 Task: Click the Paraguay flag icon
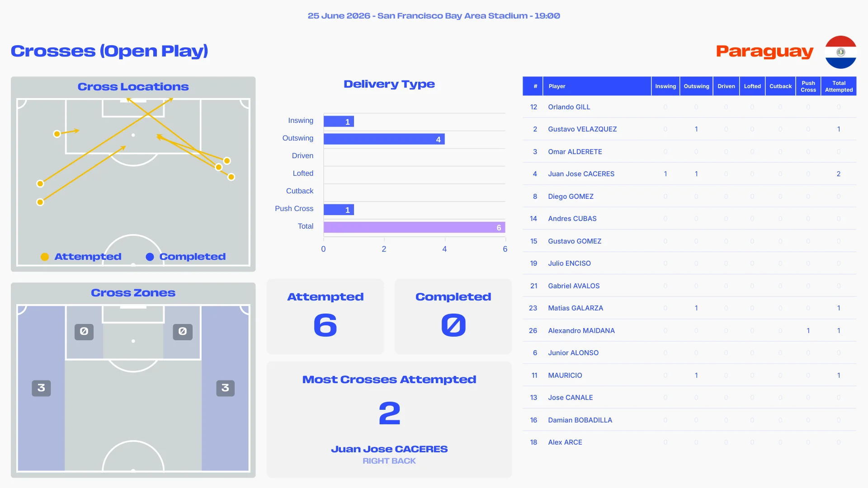pos(840,52)
